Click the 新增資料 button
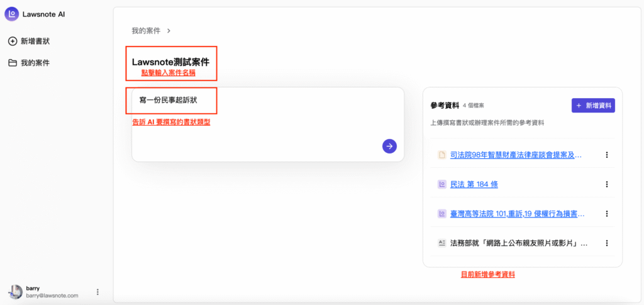This screenshot has height=305, width=644. [593, 106]
